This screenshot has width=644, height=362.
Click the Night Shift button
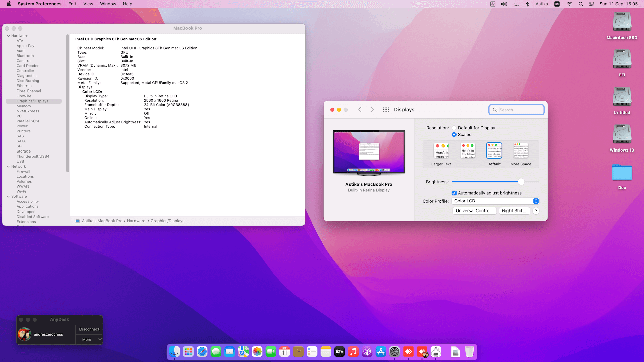point(514,210)
